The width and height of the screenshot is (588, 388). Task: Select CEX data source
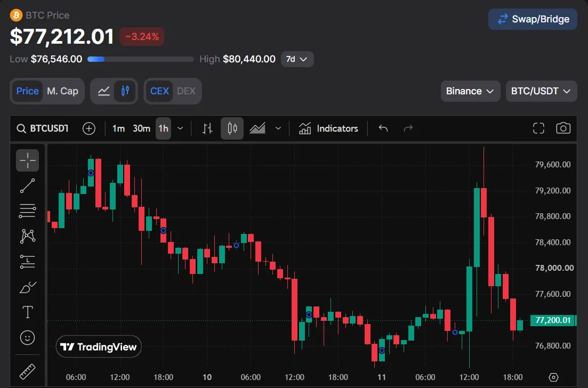tap(159, 91)
